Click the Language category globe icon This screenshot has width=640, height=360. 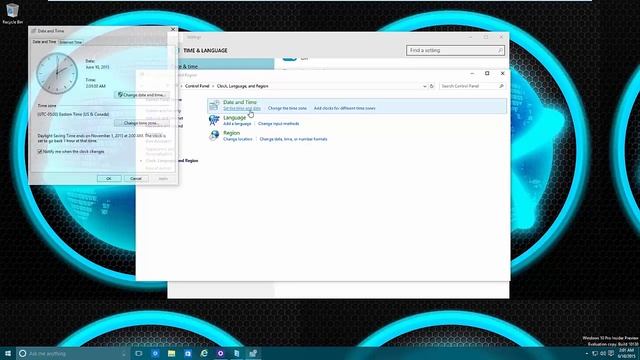(x=214, y=120)
